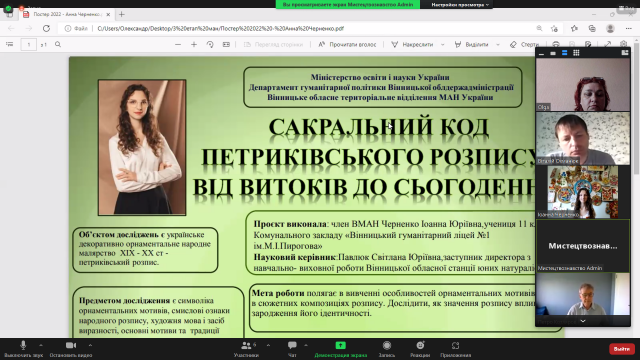The height and width of the screenshot is (360, 640).
Task: Leave the meeting with 'Выйти'
Action: pyautogui.click(x=622, y=349)
